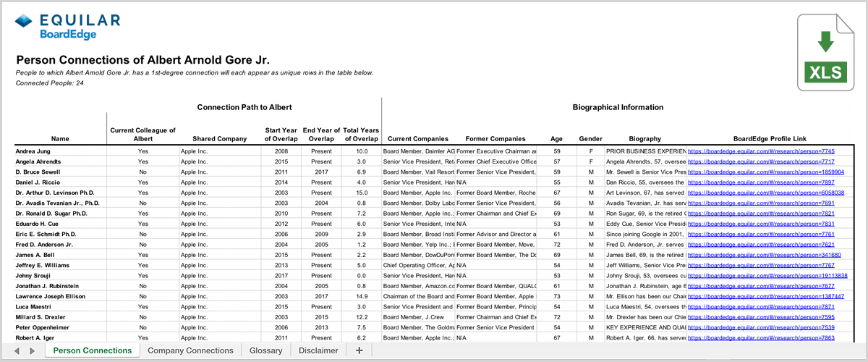Image resolution: width=868 pixels, height=362 pixels.
Task: Click the XLS download icon
Action: point(825,54)
